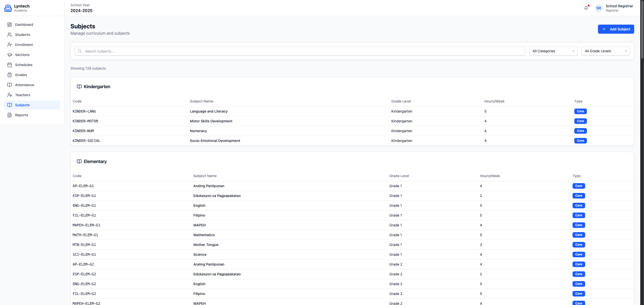Click the Kindergarten section heading
Screen dimensions: 644x305
(x=97, y=87)
